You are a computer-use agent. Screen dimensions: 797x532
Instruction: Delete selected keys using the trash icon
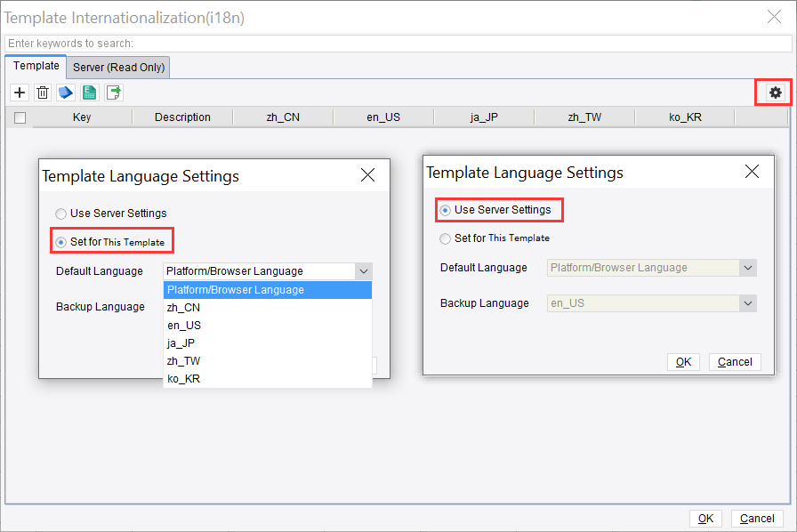[x=42, y=93]
